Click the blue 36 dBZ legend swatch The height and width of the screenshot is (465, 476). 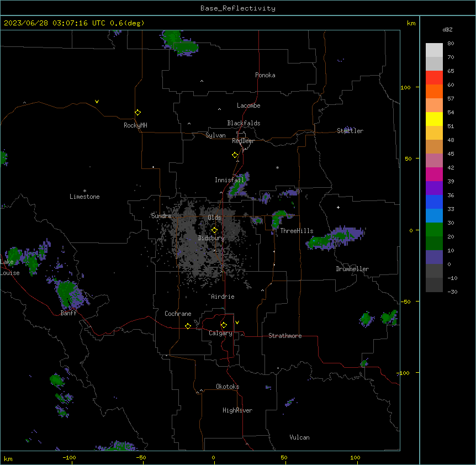pyautogui.click(x=434, y=202)
